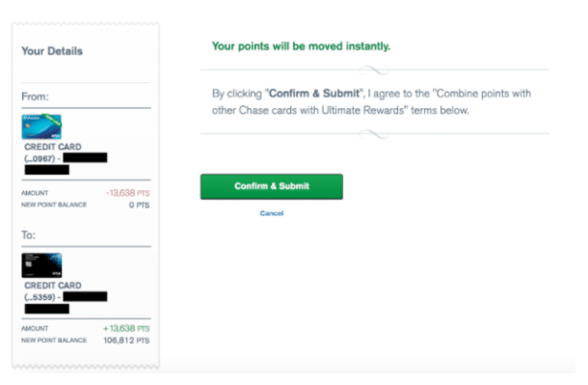The image size is (588, 385).
Task: Click the From: section label
Action: (x=35, y=96)
